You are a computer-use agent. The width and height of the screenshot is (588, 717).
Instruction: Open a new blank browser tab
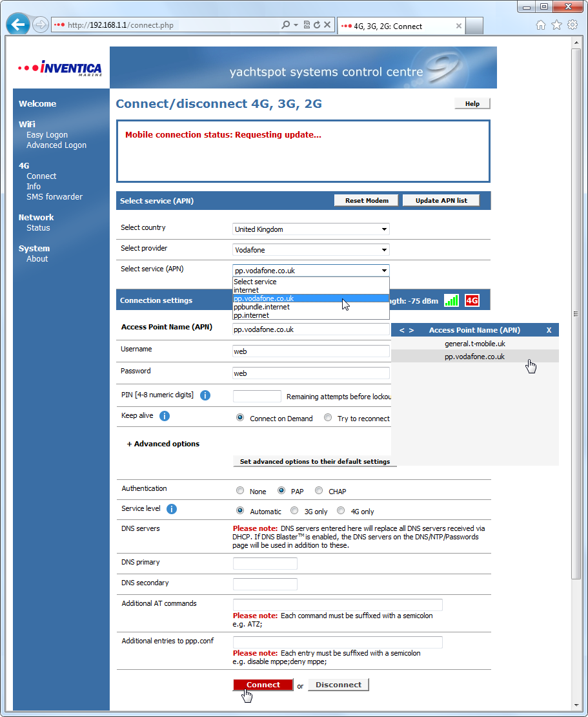click(474, 26)
